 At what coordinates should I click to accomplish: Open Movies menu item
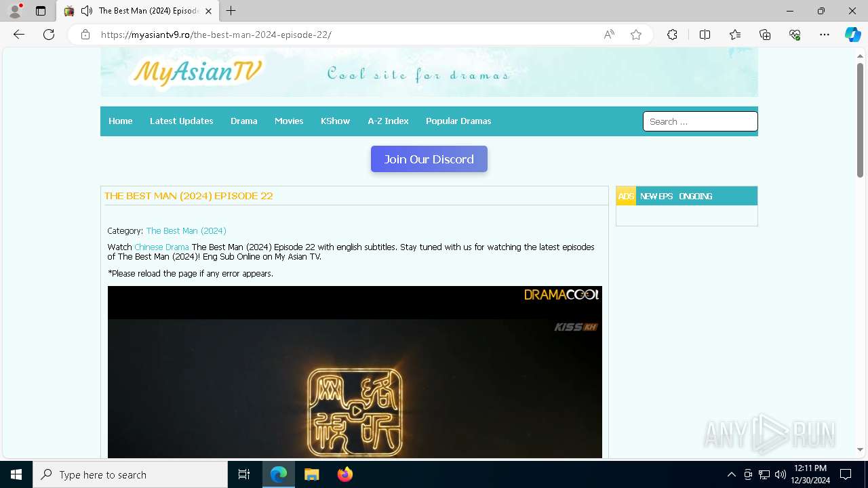pos(289,121)
